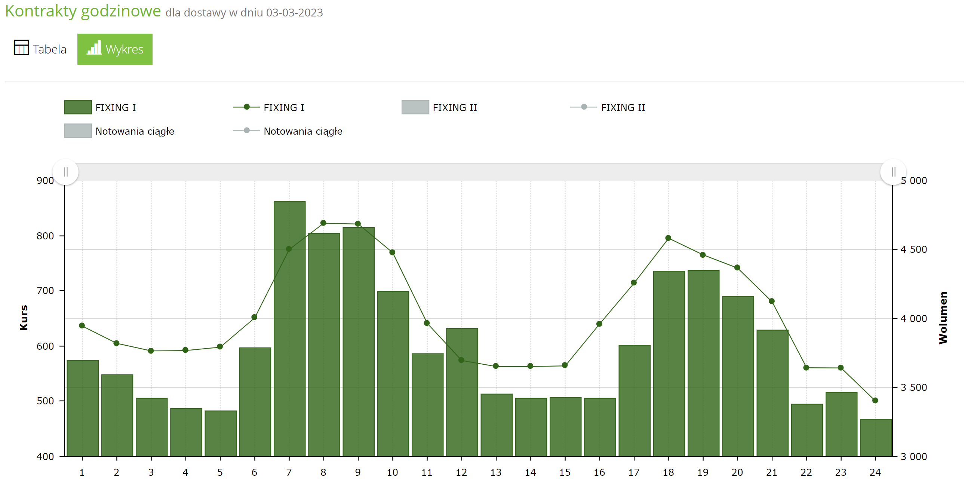Click the right zoom scrollbar handle
This screenshot has width=980, height=493.
click(893, 172)
